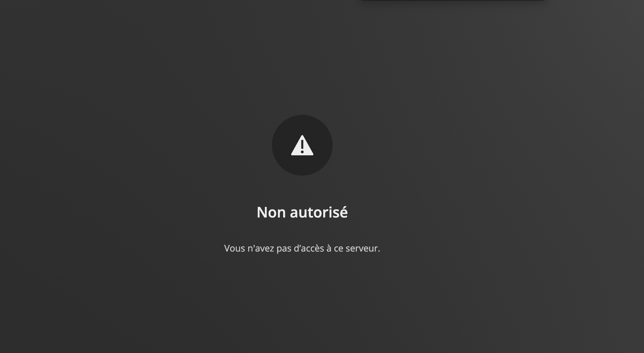Click the letter "N" starting the heading

262,212
